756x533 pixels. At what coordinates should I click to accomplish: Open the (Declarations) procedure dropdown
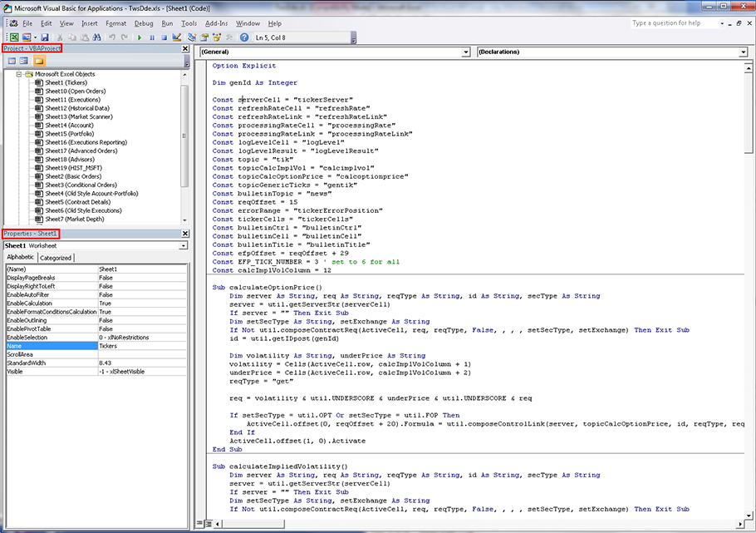[x=743, y=52]
